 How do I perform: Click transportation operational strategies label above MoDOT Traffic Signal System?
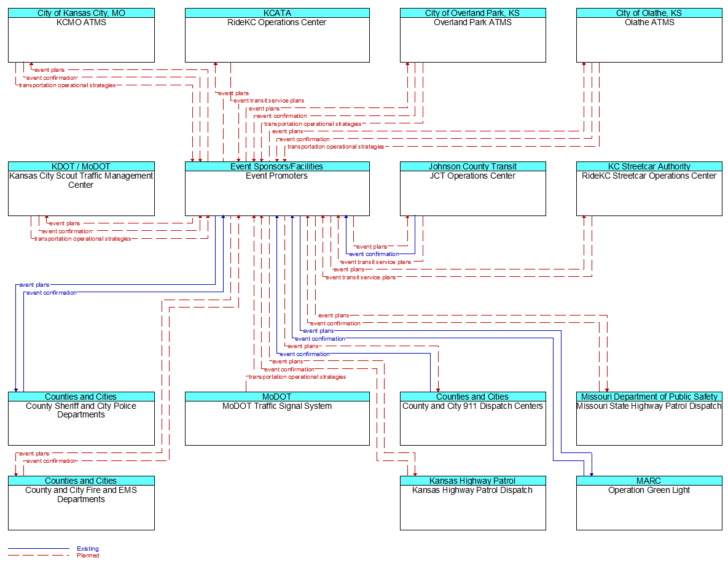[297, 377]
